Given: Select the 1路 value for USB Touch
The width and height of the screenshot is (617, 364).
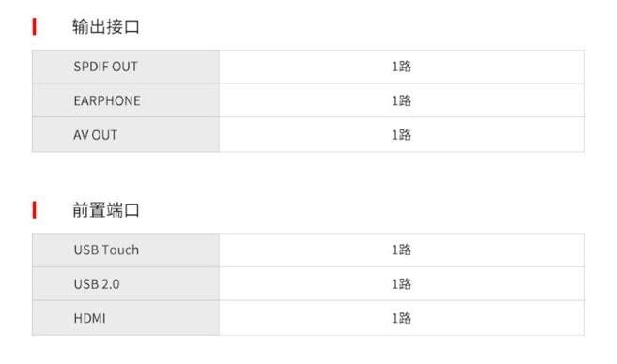Looking at the screenshot, I should (401, 250).
